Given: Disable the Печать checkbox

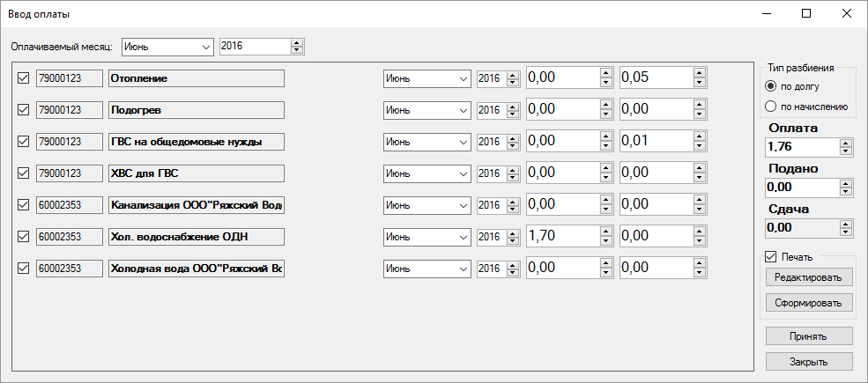Looking at the screenshot, I should pos(771,257).
